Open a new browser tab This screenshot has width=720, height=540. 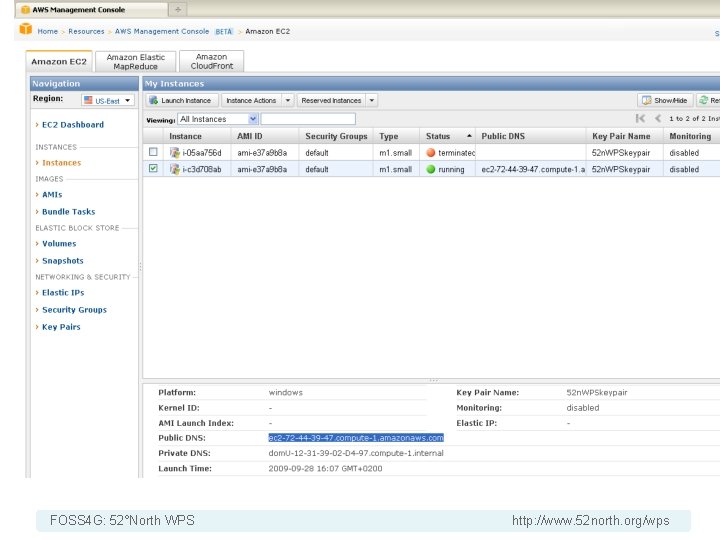pos(178,9)
